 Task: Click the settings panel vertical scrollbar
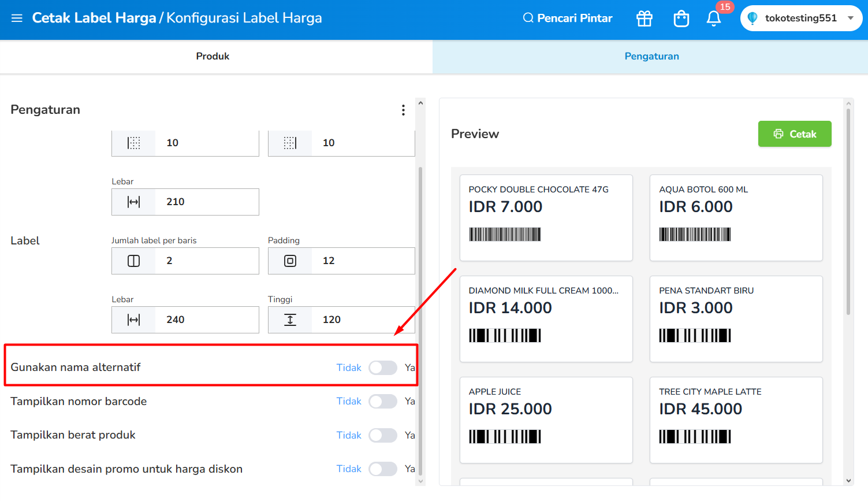click(x=420, y=321)
